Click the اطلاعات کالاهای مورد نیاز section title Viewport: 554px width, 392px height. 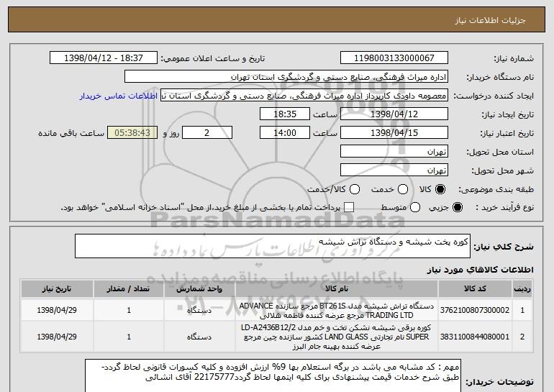click(x=480, y=270)
